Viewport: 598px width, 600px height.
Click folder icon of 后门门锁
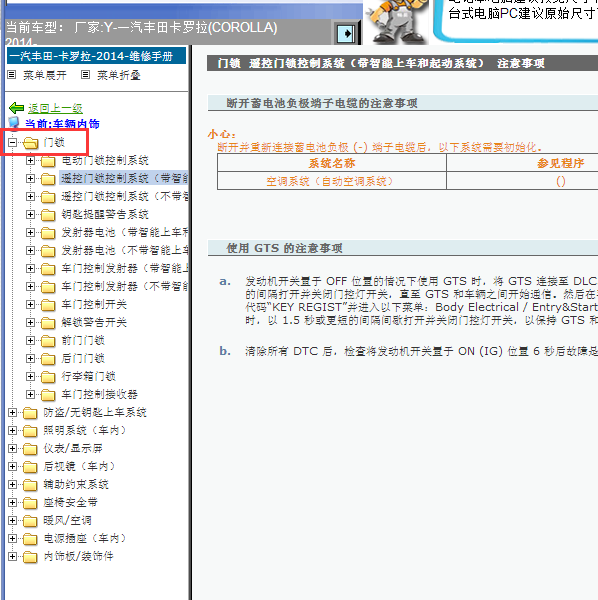click(48, 359)
